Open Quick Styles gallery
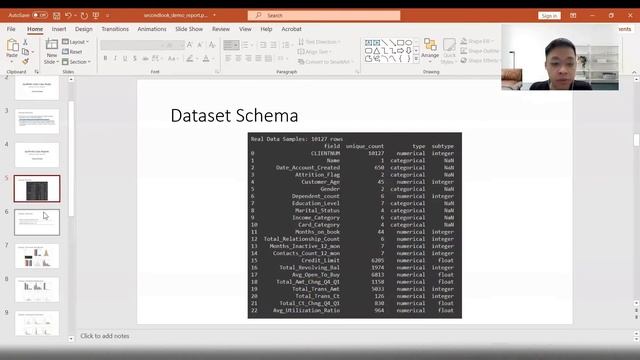The height and width of the screenshot is (360, 640). pos(449,51)
